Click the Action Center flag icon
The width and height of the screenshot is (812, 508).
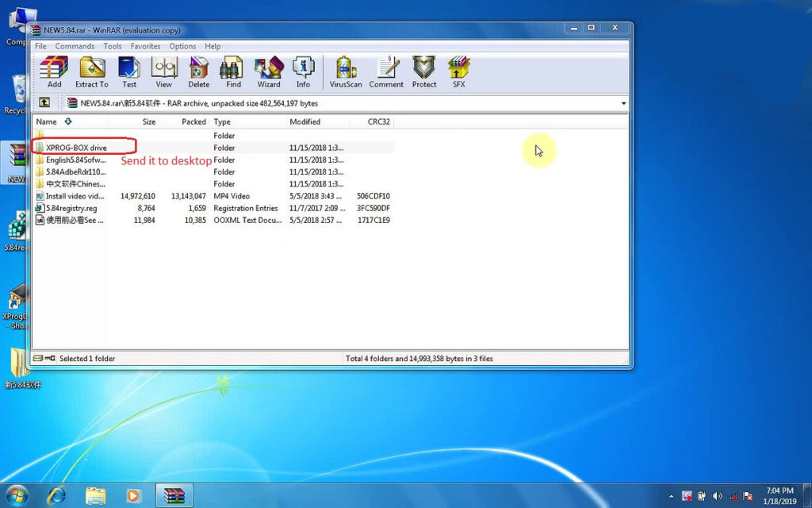point(747,496)
